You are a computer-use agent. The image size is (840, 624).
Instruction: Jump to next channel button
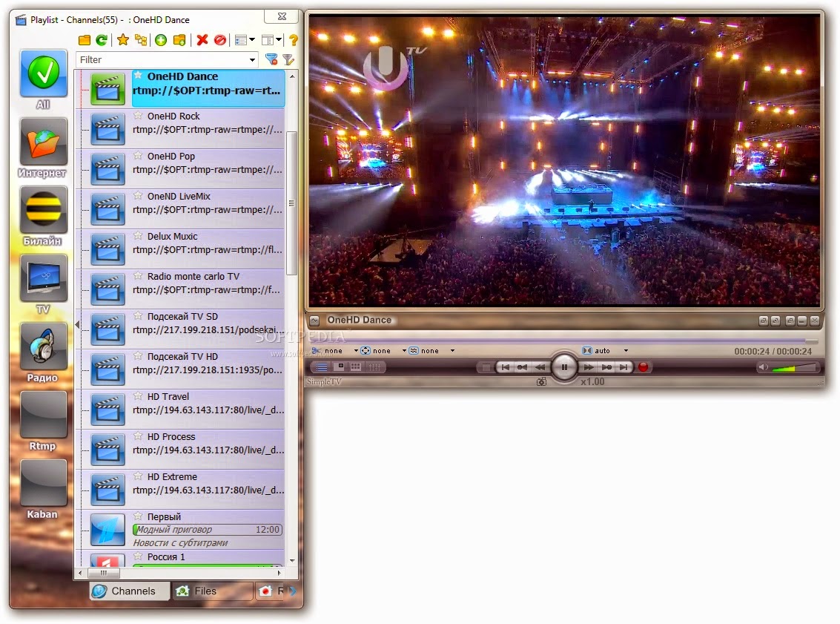point(624,367)
